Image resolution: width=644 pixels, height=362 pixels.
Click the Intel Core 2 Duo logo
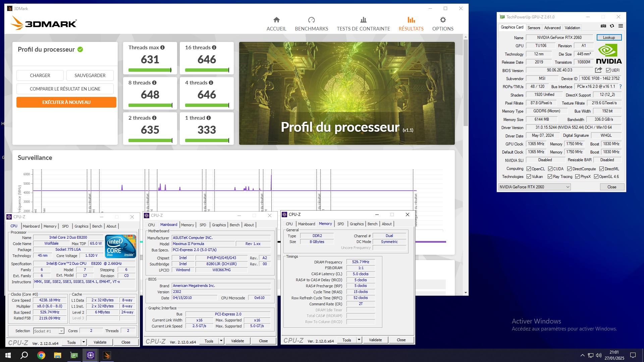tap(120, 246)
